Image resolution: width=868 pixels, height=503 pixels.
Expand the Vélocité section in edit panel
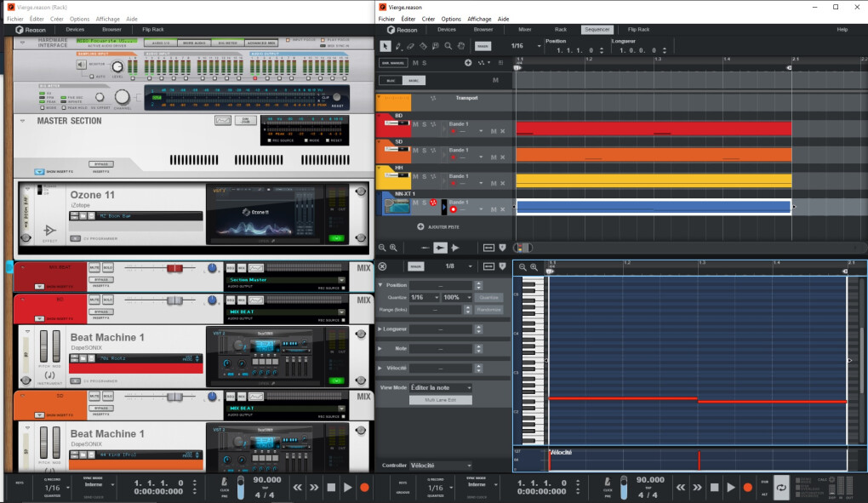point(380,368)
